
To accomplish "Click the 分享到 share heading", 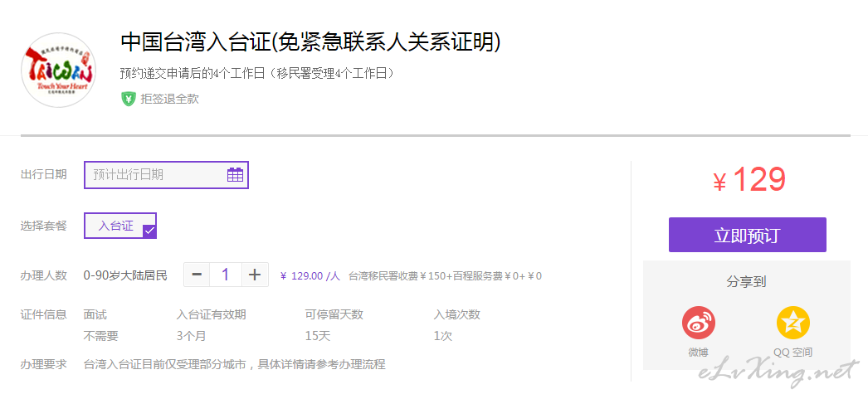I will (746, 282).
